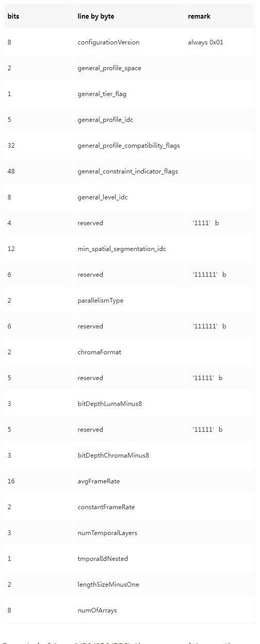This screenshot has height=644, width=260.
Task: Select general_profile_compatibility_flags text
Action: pos(129,146)
